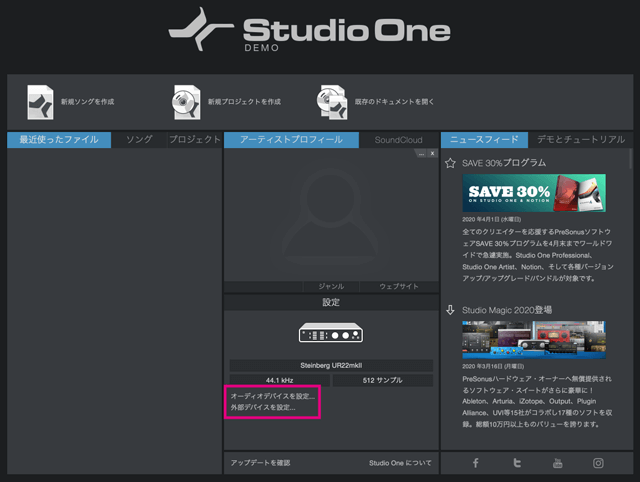Close the artist profile panel
This screenshot has width=640, height=482.
click(432, 153)
